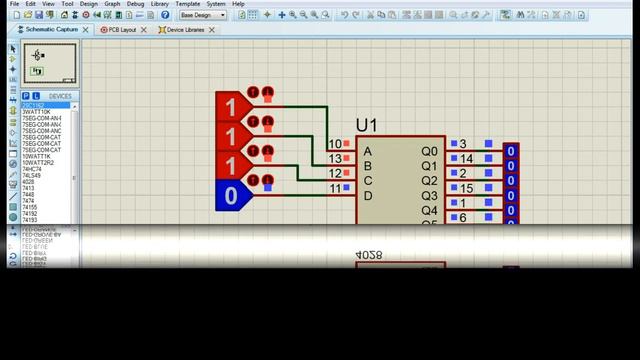This screenshot has width=640, height=360.
Task: Open a project with the folder icon
Action: [28, 15]
